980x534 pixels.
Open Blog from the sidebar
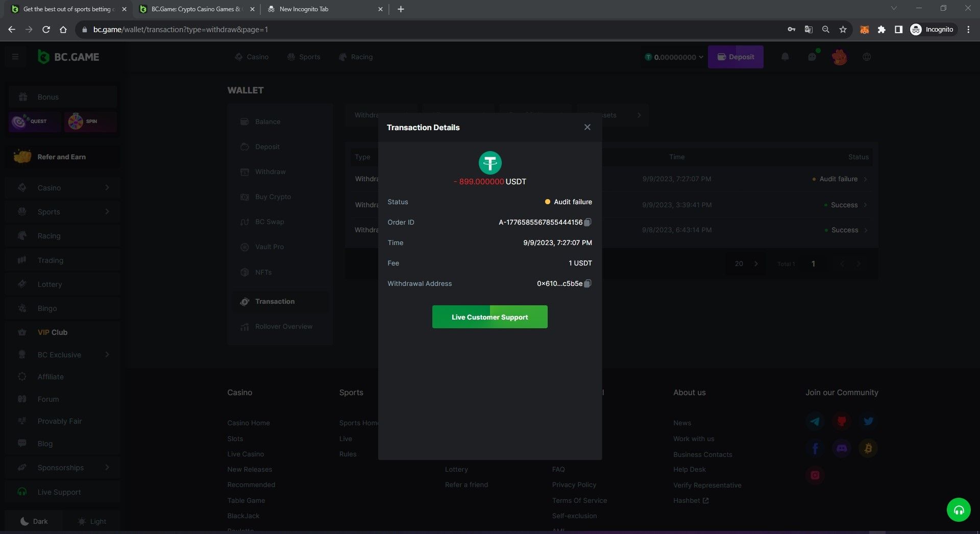point(63,443)
